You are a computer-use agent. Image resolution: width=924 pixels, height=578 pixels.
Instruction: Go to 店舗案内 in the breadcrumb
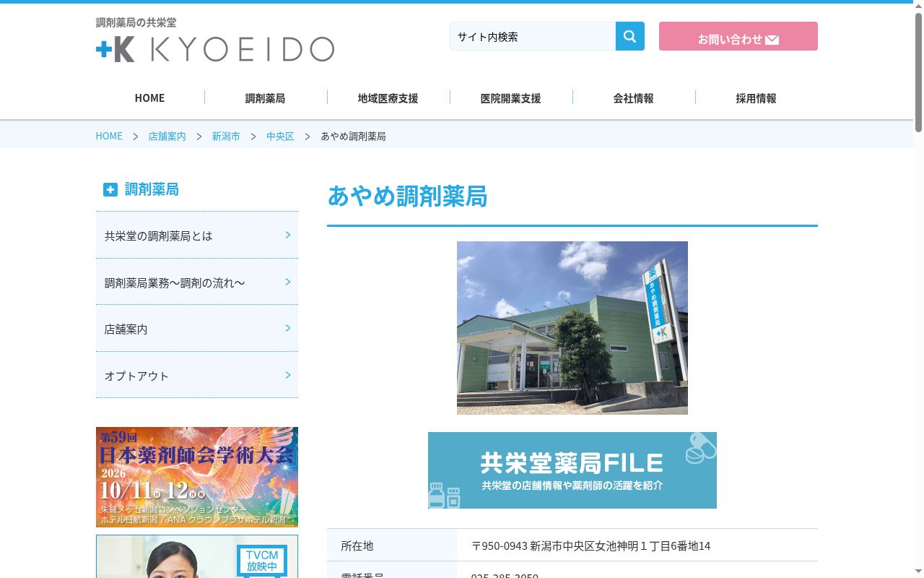(x=167, y=136)
